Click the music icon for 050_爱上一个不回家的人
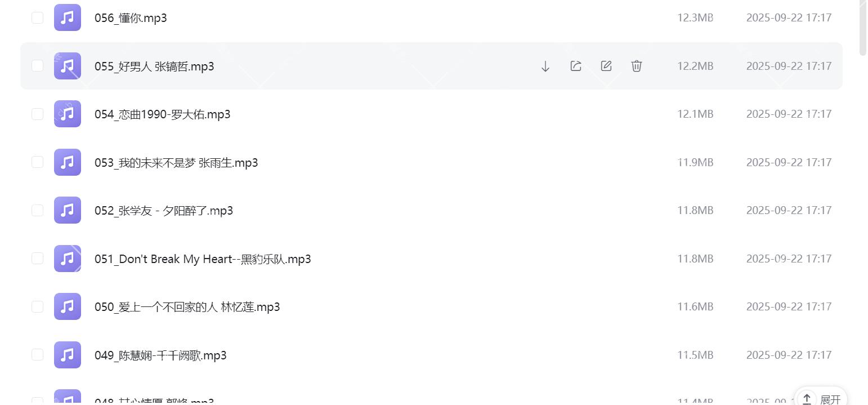Screen dimensions: 868x405 [x=67, y=306]
